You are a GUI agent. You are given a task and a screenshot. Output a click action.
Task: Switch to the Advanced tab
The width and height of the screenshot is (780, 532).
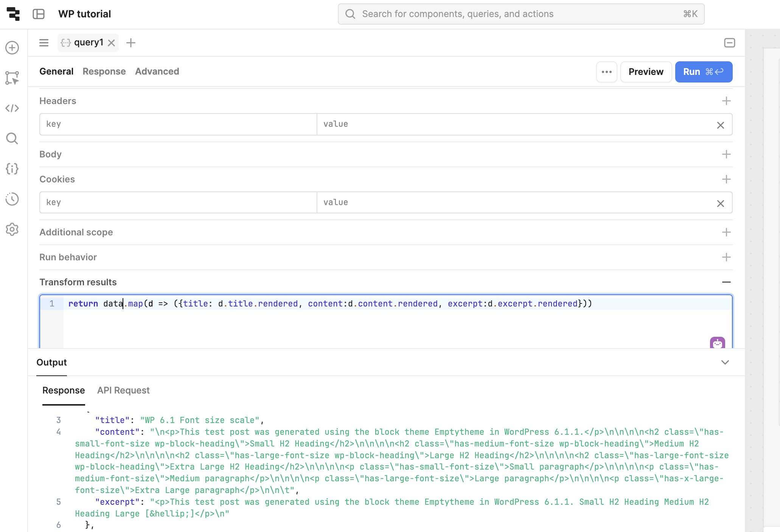157,72
